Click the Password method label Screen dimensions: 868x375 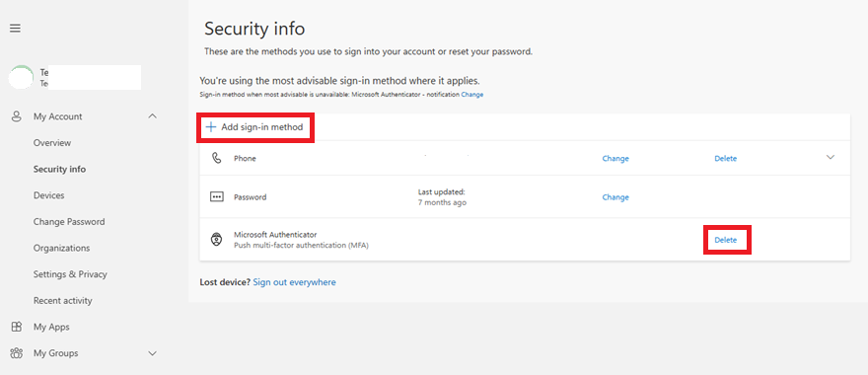250,197
